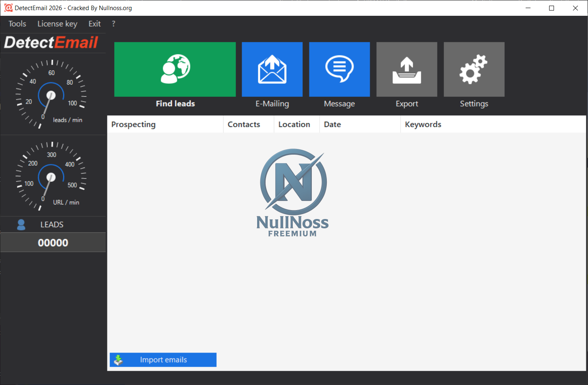Open the Message speech bubble tile
This screenshot has width=588, height=385.
339,70
